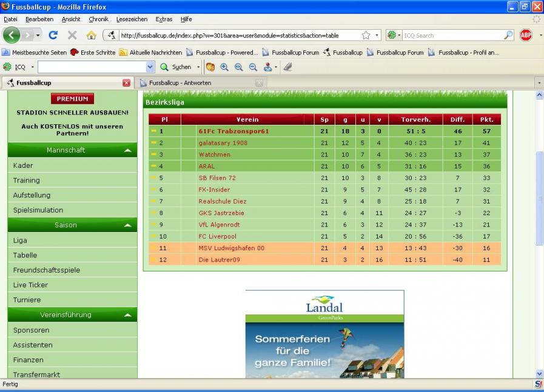Click the page's vertical scrollbar thumb
Image resolution: width=544 pixels, height=392 pixels.
(539, 199)
